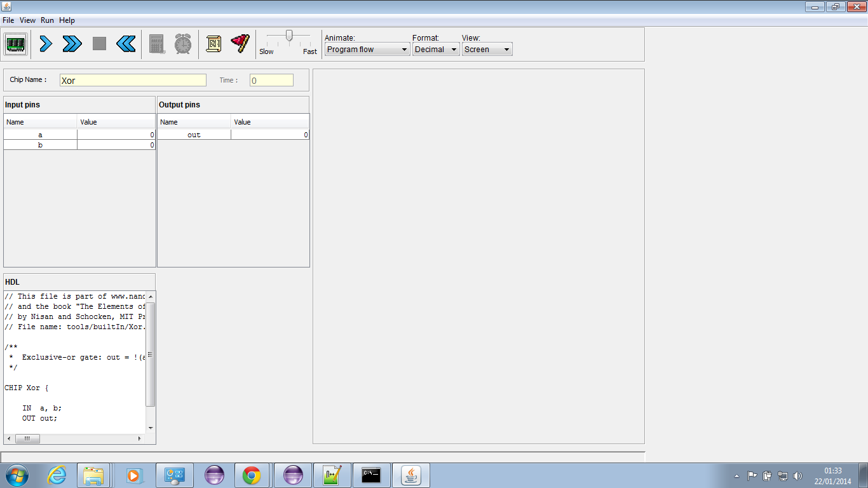The height and width of the screenshot is (488, 868).
Task: Open breakpoints via the red flag icon
Action: coord(240,43)
